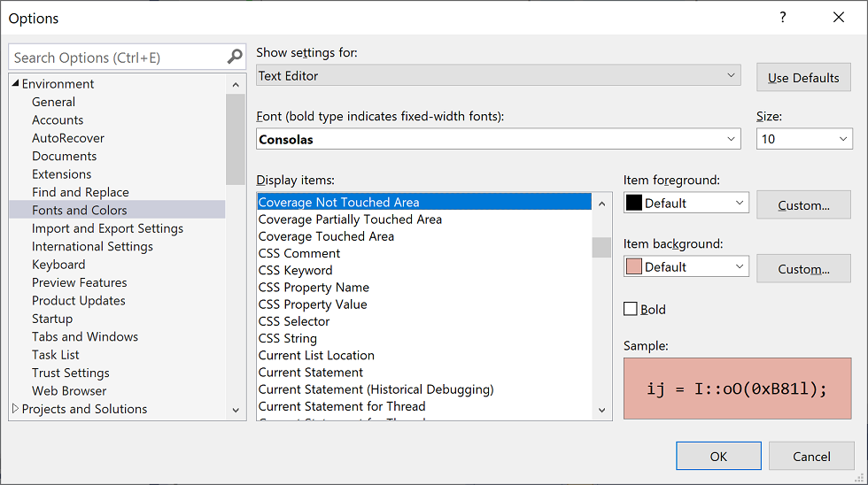Select Documents in the options tree

tap(64, 156)
